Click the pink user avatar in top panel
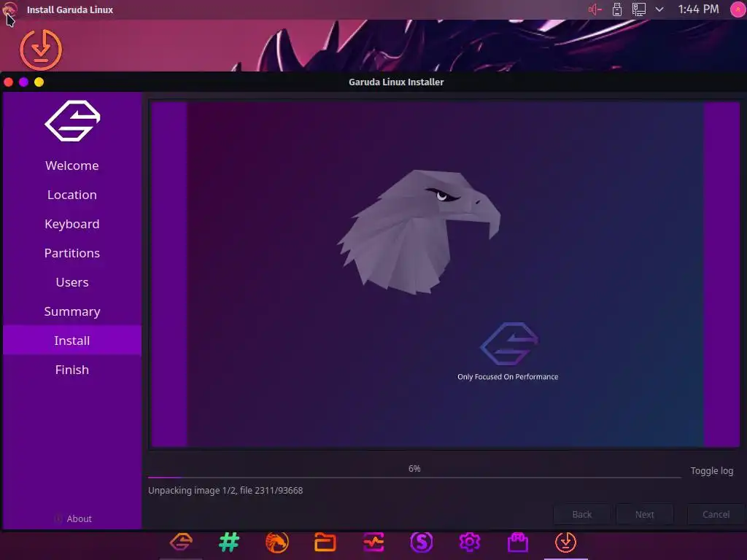The height and width of the screenshot is (560, 747). (738, 9)
